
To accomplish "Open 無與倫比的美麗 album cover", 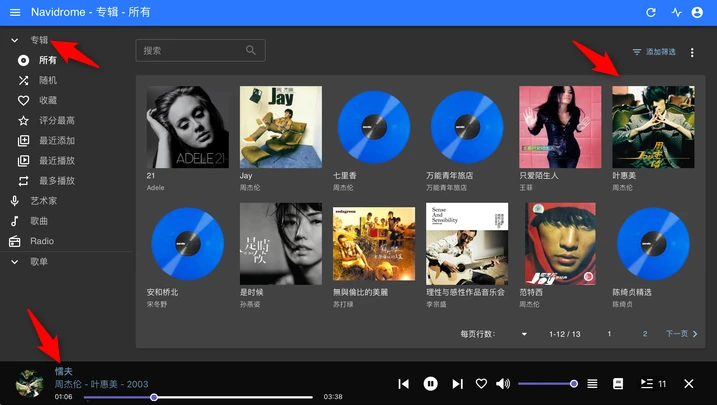I will pyautogui.click(x=374, y=244).
